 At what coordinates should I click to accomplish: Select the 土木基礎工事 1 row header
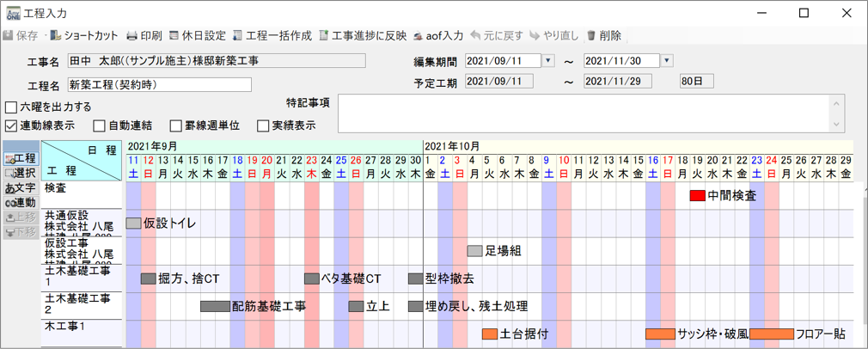82,279
